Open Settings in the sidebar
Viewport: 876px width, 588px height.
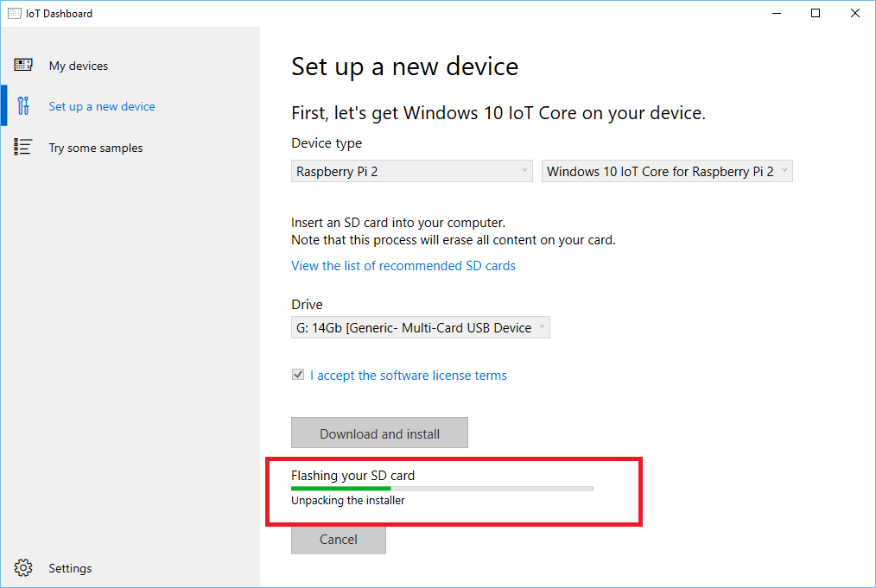[x=130, y=568]
